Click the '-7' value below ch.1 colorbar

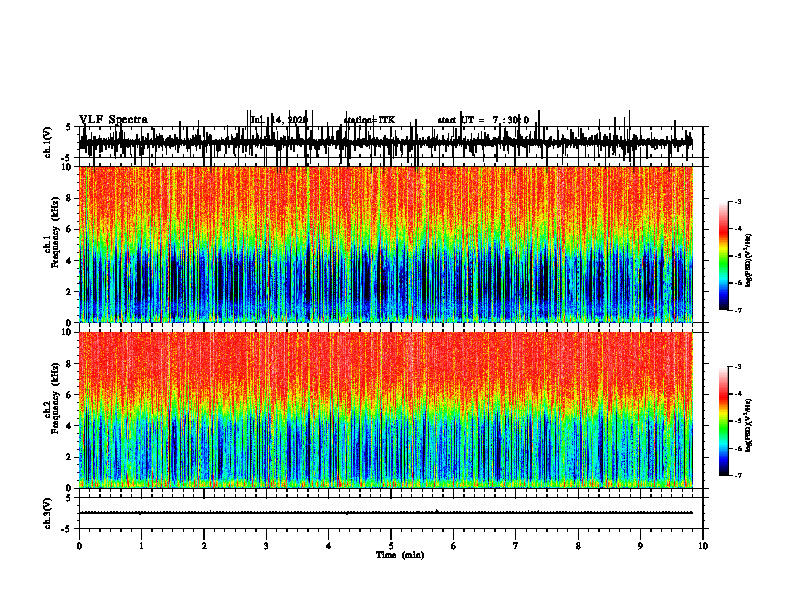[x=738, y=310]
